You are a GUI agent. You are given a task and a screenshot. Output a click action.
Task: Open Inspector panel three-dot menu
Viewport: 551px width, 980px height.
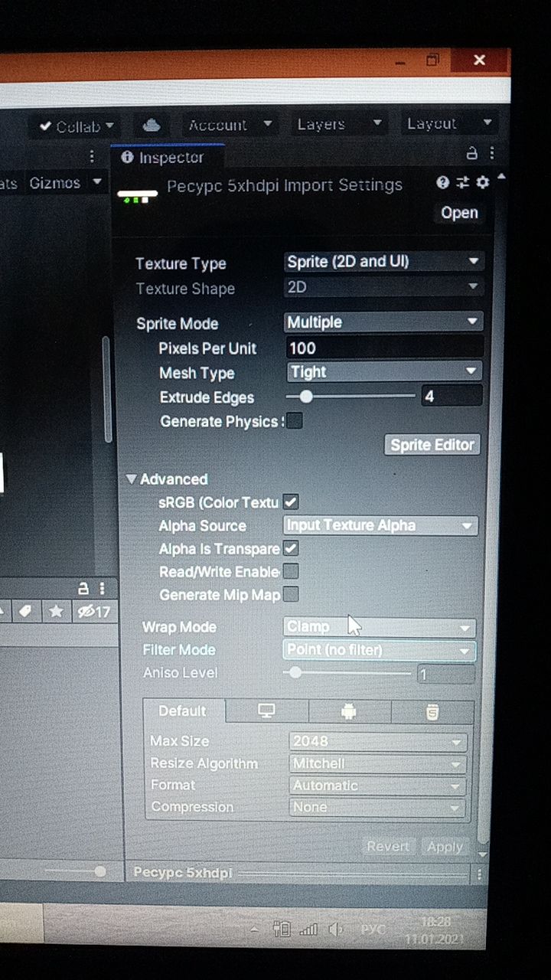click(491, 153)
